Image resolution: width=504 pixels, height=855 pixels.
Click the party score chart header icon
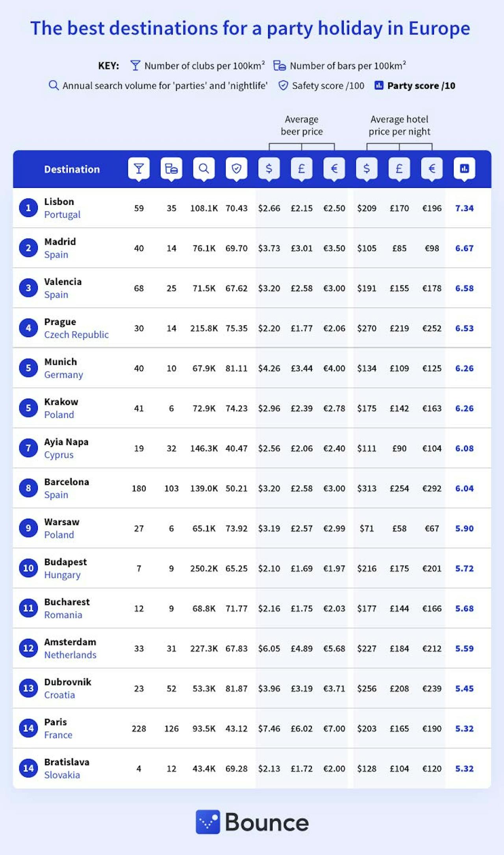(x=464, y=169)
